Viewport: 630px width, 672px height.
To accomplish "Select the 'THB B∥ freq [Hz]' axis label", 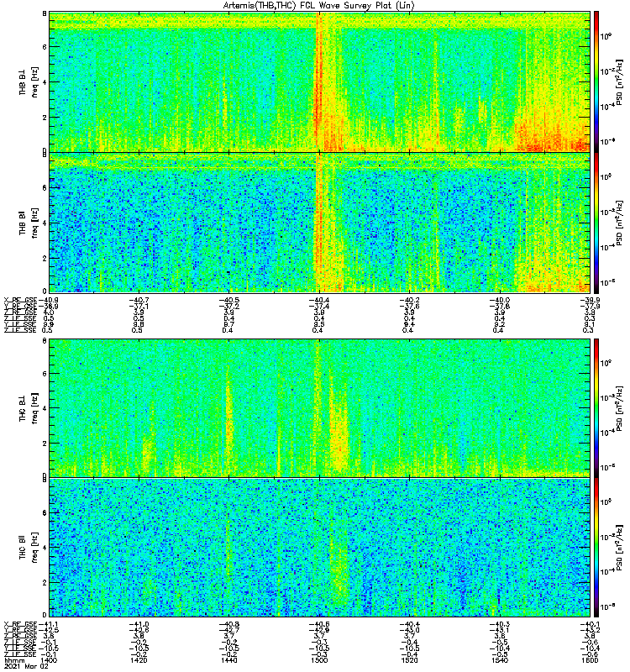I will [x=29, y=223].
